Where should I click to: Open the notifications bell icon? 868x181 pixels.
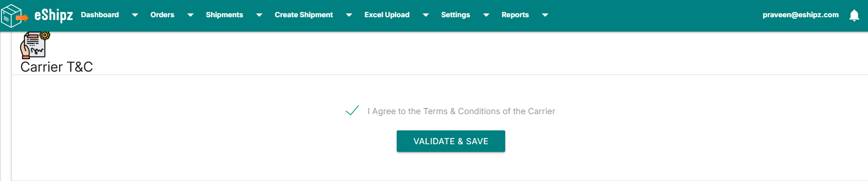pos(854,15)
